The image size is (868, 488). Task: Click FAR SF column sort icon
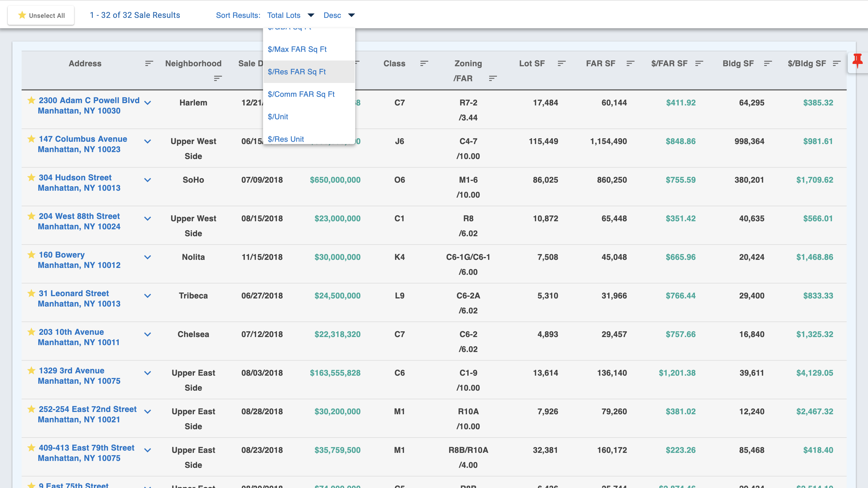pos(630,63)
